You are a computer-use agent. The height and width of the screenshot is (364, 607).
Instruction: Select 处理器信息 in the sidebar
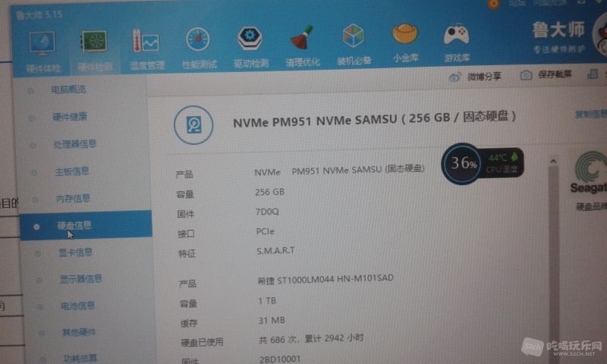pyautogui.click(x=74, y=144)
